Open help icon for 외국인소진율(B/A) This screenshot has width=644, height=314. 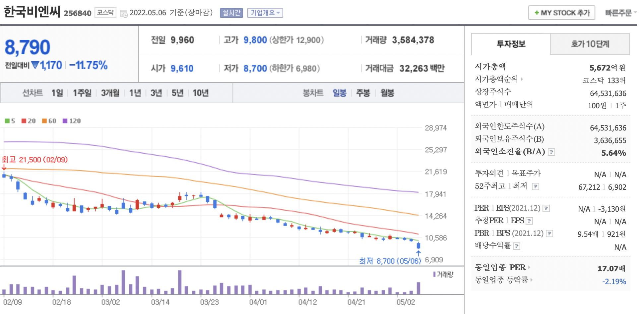pos(551,152)
